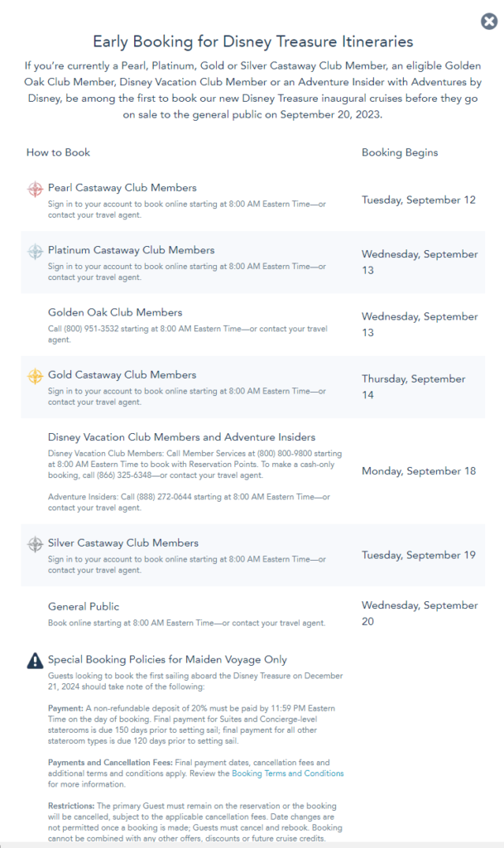Open the Booking Terms and Conditions link

coord(287,773)
